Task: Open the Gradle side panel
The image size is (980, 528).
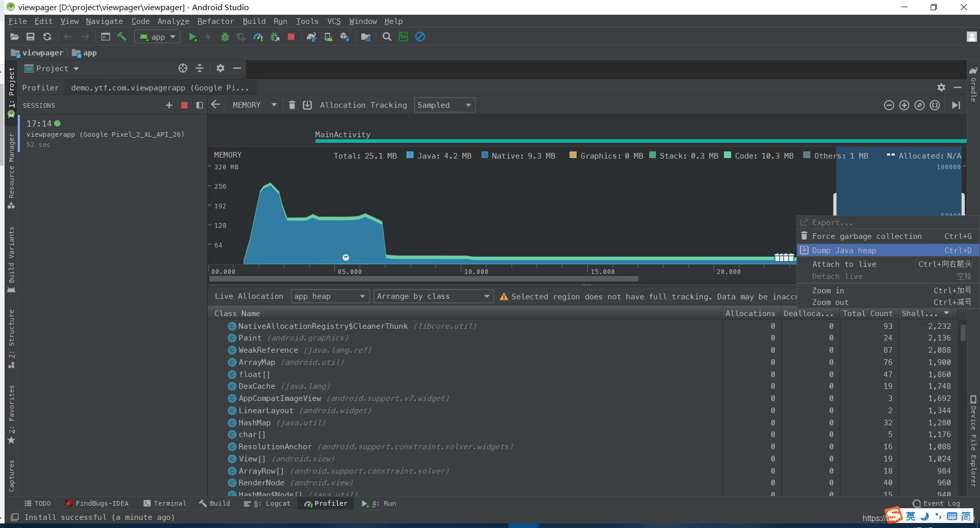Action: pos(973,84)
